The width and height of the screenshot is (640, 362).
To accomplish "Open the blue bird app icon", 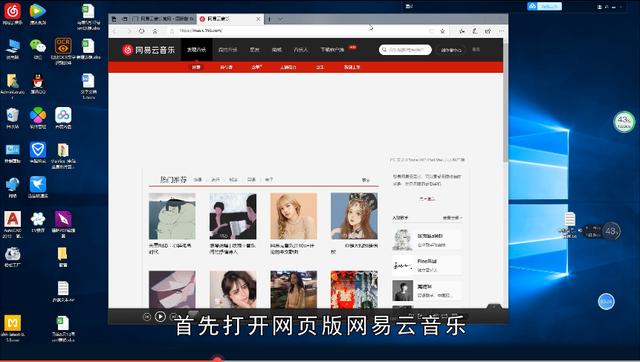I will click(38, 185).
